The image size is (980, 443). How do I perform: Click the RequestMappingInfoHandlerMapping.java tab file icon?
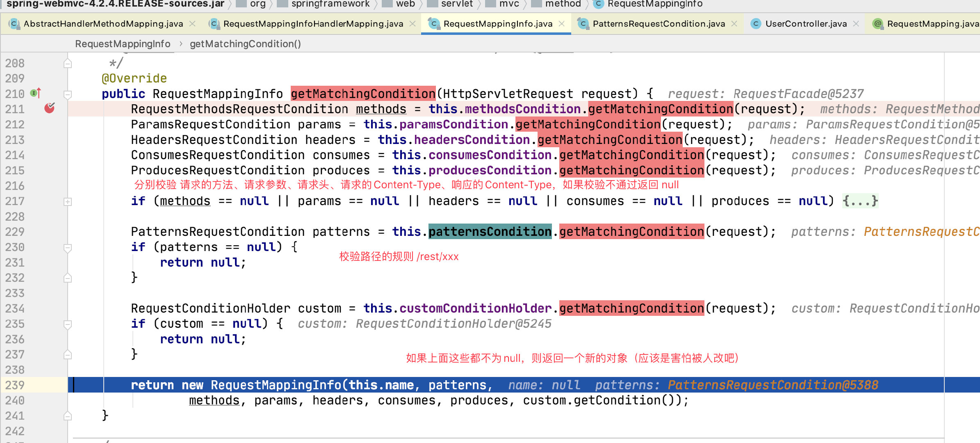(x=214, y=24)
